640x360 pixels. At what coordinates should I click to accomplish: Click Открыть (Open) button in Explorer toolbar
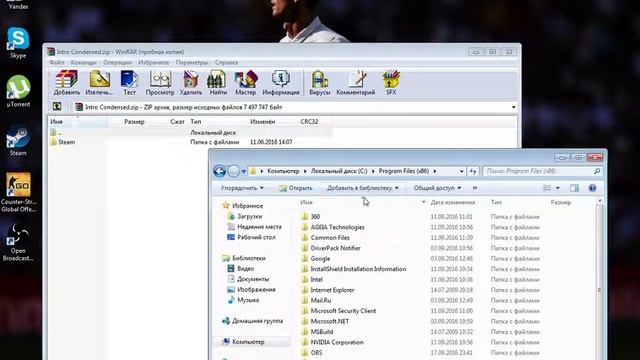coord(296,188)
